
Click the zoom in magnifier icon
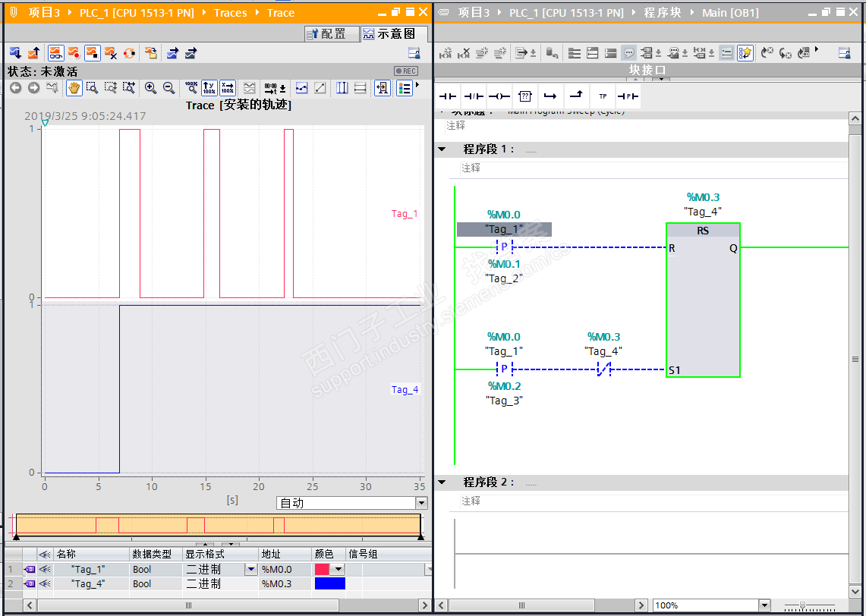[x=150, y=88]
